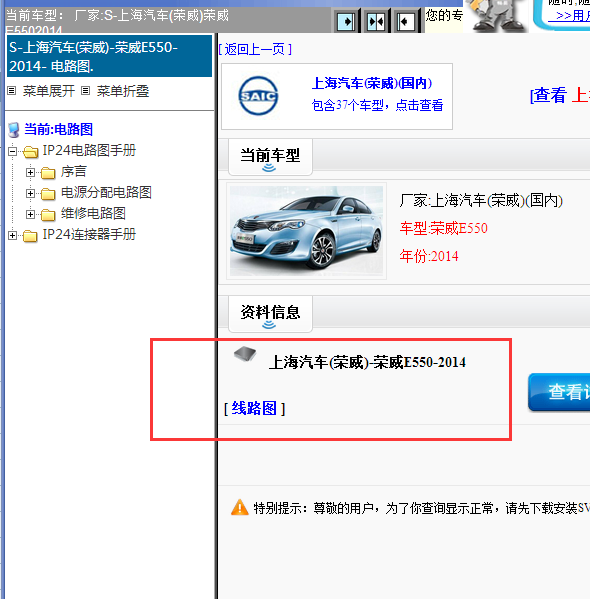Screen dimensions: 590x599
Task: Click the 您的专 text in top bar
Action: 444,15
